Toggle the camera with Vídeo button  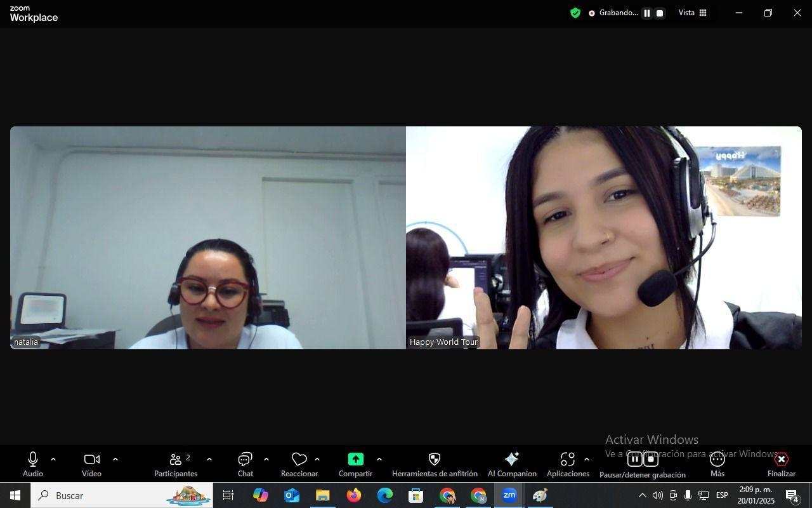91,464
